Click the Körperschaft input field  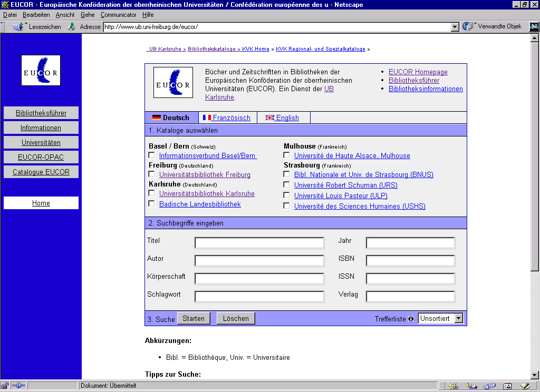click(x=259, y=278)
